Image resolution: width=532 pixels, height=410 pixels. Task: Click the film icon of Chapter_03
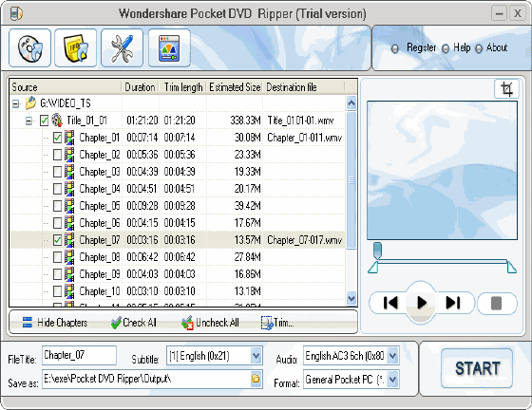(69, 172)
